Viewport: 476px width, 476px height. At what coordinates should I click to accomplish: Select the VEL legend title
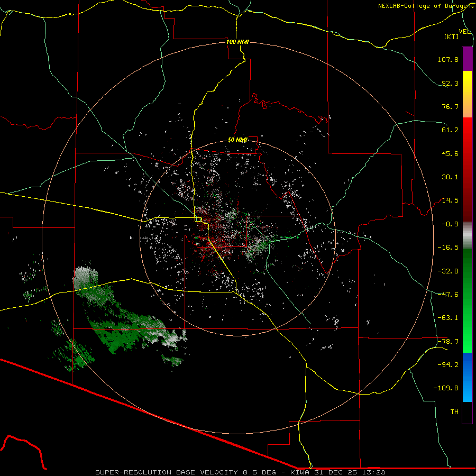click(464, 32)
